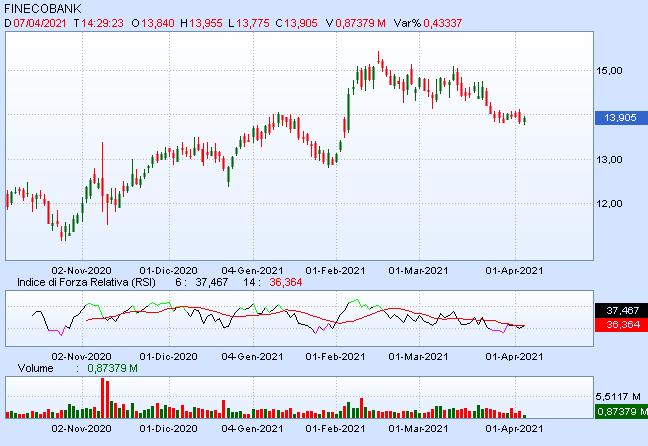Select the time value 14:29:23
Viewport: 648px width, 446px height.
(102, 23)
